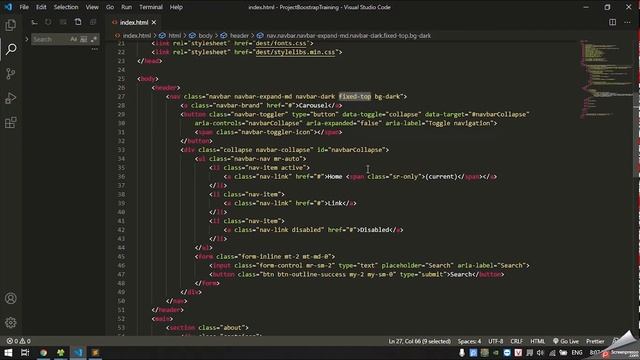
Task: Split the editor right
Action: [x=613, y=22]
